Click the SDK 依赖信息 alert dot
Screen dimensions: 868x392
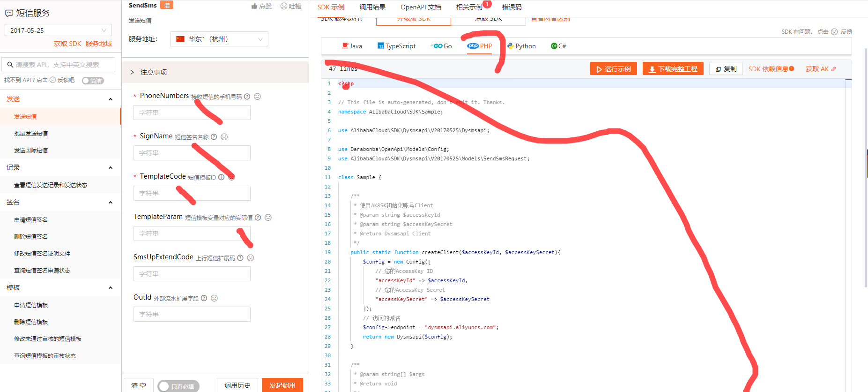792,68
